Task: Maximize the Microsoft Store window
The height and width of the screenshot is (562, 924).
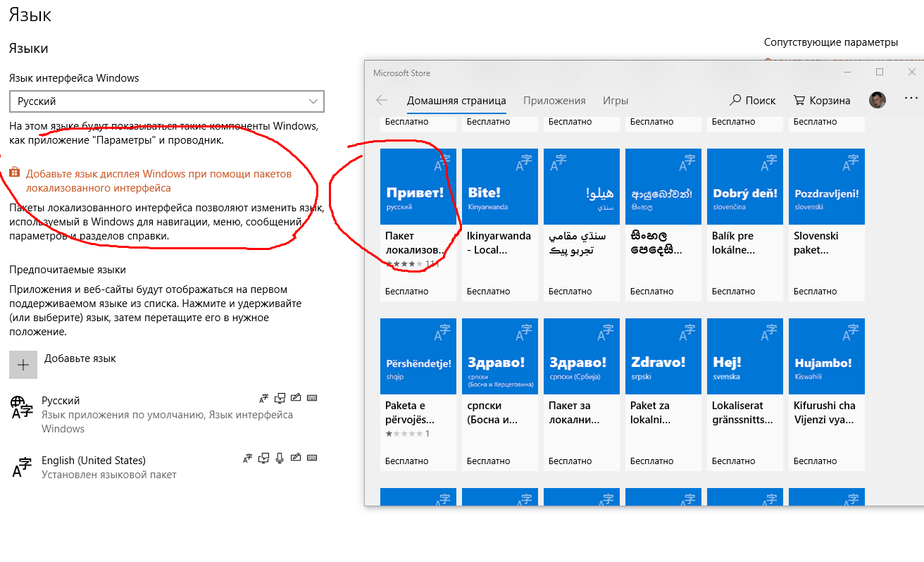Action: [880, 73]
